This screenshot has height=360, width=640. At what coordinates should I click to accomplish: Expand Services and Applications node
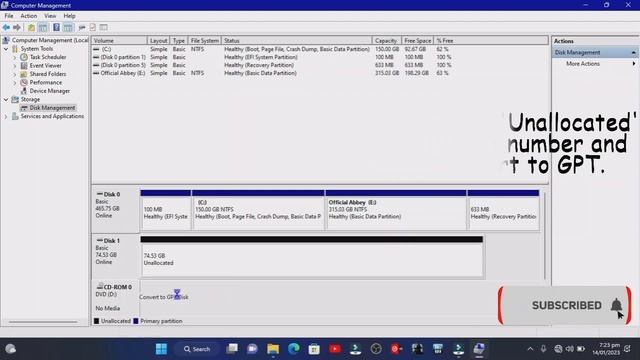click(x=6, y=117)
